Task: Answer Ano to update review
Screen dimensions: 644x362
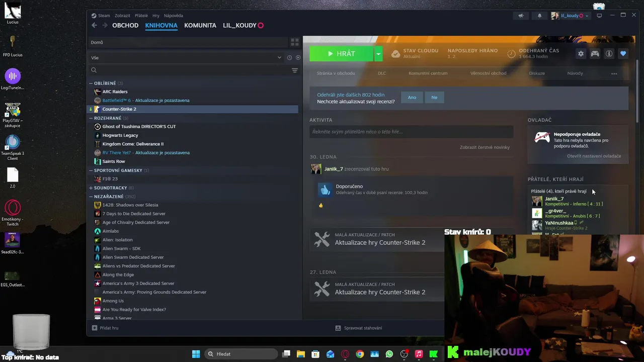Action: [x=412, y=98]
